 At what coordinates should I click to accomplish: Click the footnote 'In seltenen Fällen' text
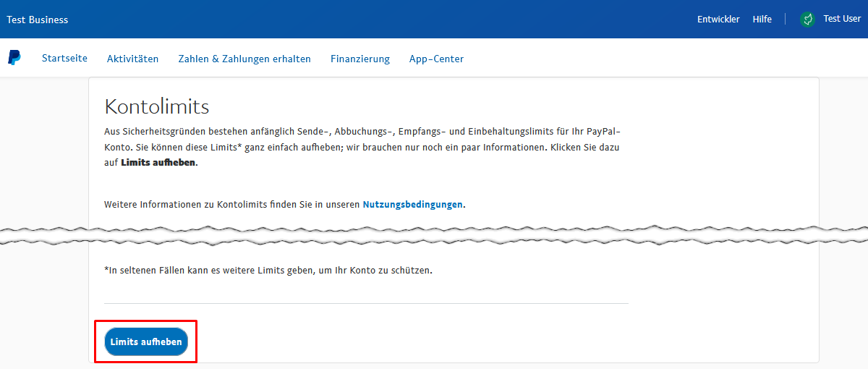pos(268,271)
